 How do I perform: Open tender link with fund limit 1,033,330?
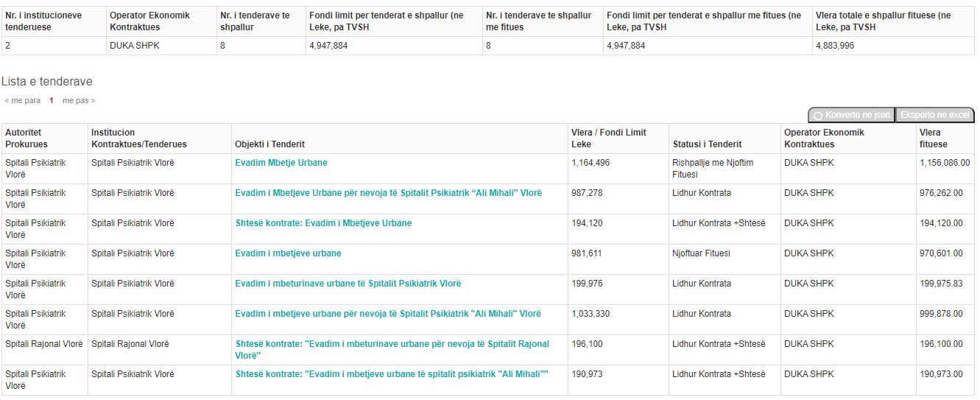point(388,314)
